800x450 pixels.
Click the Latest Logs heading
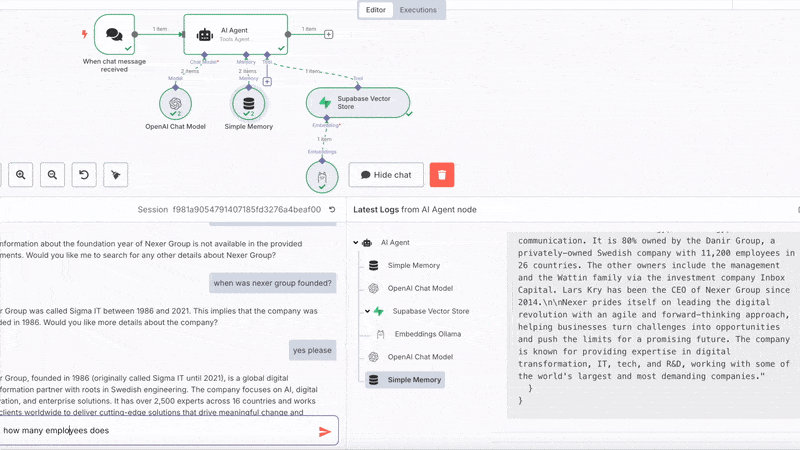(415, 210)
